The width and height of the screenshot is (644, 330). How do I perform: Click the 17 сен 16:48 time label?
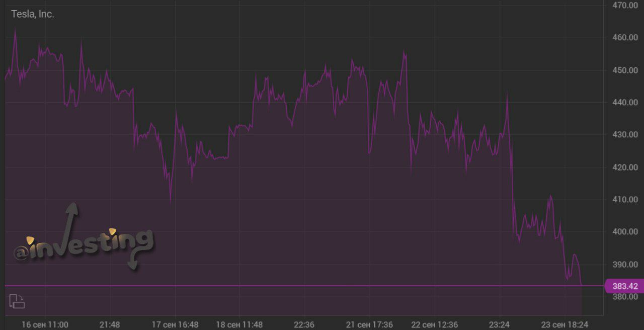(x=175, y=324)
